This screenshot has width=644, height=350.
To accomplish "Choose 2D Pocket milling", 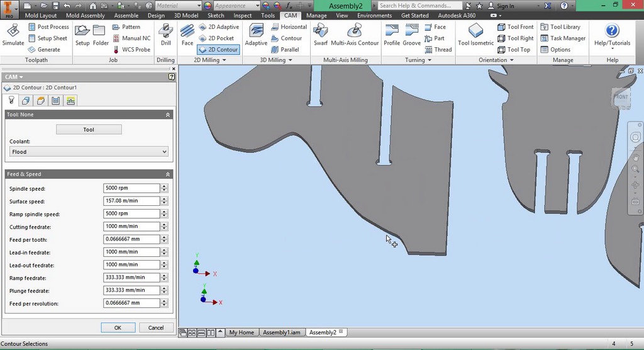I will click(216, 38).
